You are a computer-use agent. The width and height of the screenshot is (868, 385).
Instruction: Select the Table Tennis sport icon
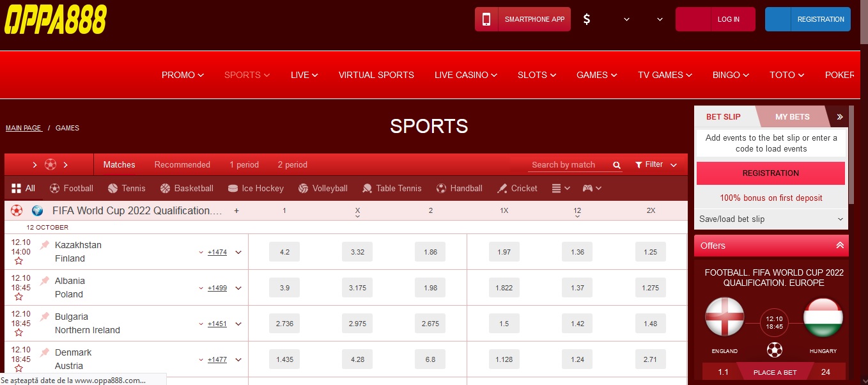pos(367,188)
